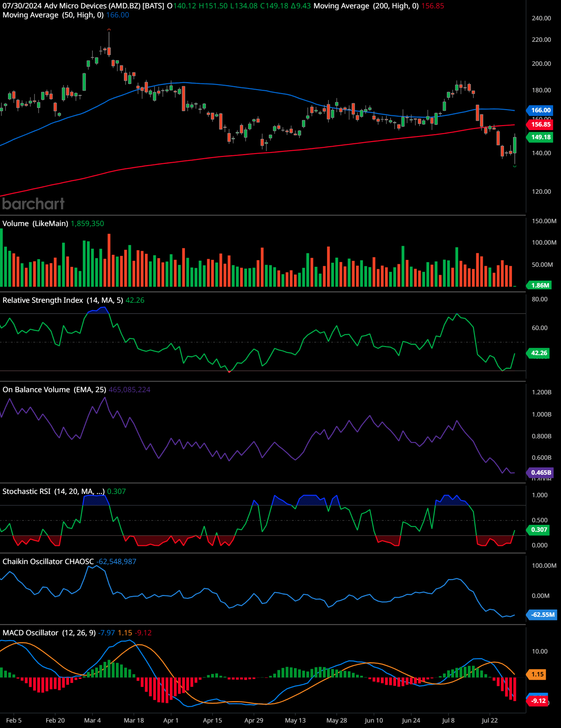
Task: Click the 0.307 Stochastic RSI tag
Action: point(538,530)
